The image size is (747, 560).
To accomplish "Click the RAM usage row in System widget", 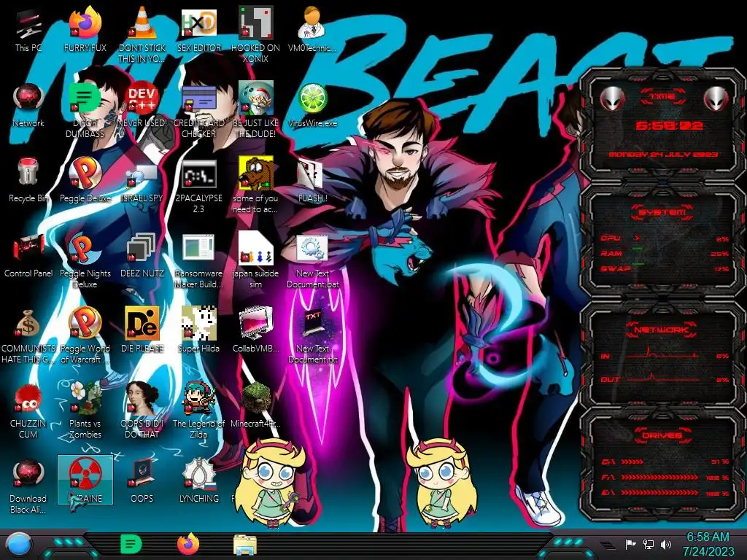I will coord(665,253).
